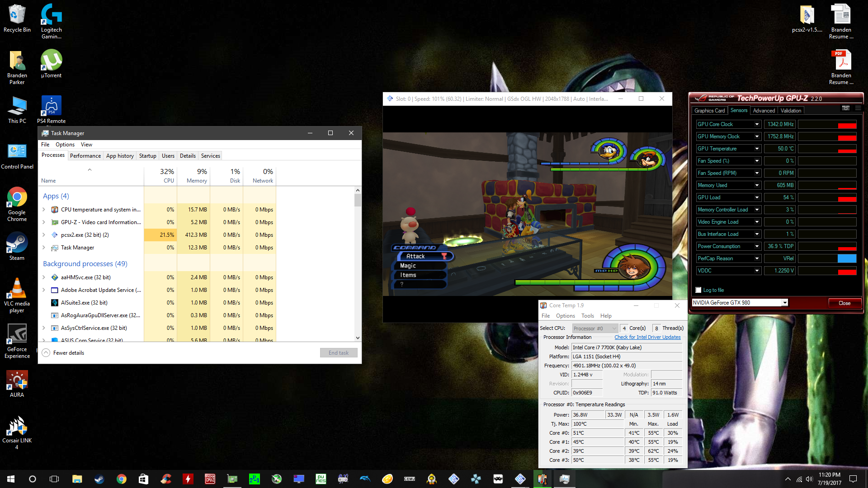The height and width of the screenshot is (488, 868).
Task: Open the Processor #0 CPU selector
Action: pos(595,328)
